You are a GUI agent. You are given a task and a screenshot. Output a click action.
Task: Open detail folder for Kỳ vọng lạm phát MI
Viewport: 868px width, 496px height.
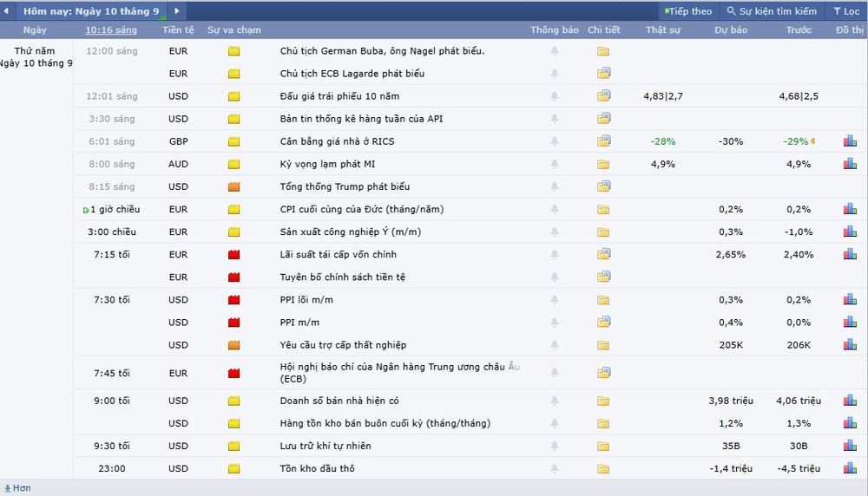point(603,164)
